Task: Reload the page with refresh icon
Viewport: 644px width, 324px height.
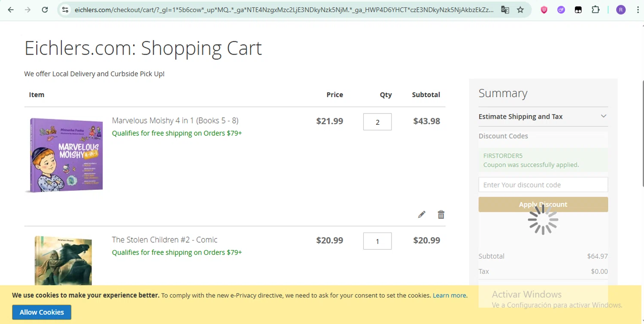Action: coord(45,9)
